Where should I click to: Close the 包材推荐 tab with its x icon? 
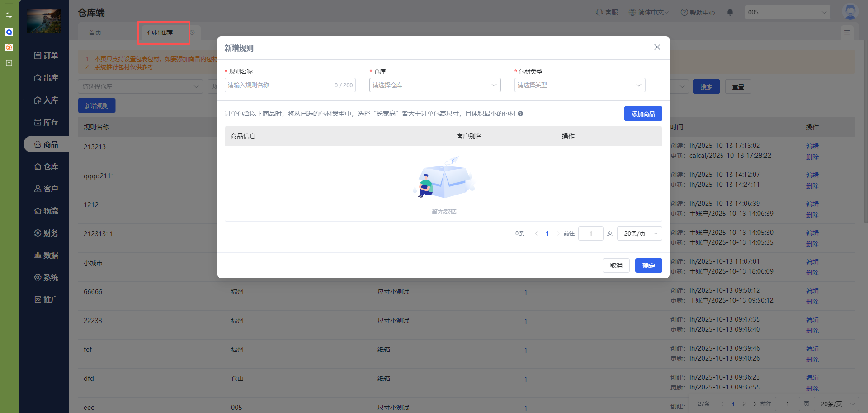192,33
